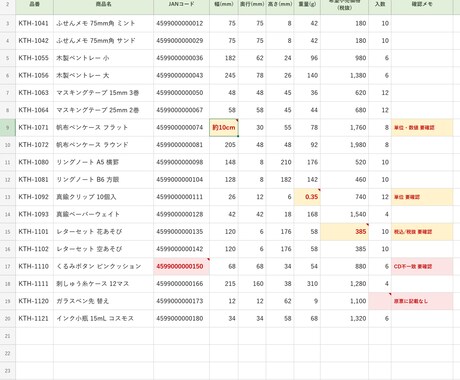
Task: Select the 入数 header cell
Action: [380, 6]
